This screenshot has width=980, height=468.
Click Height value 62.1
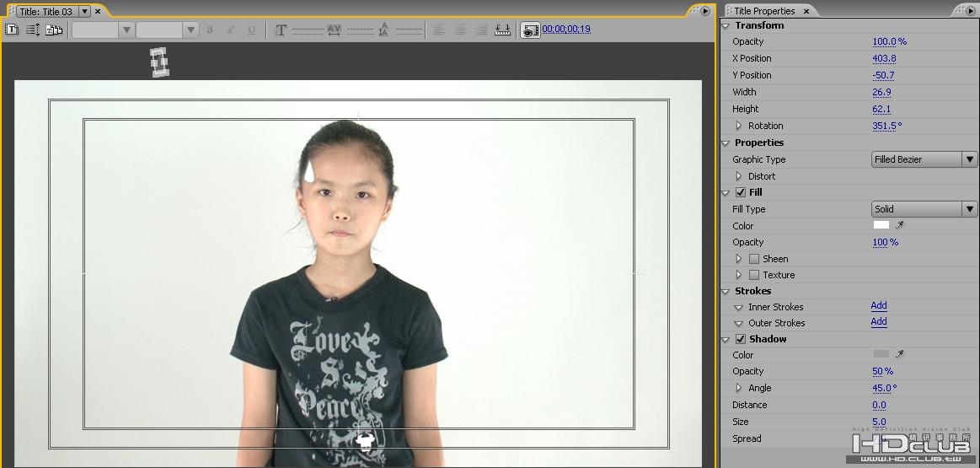pos(881,110)
